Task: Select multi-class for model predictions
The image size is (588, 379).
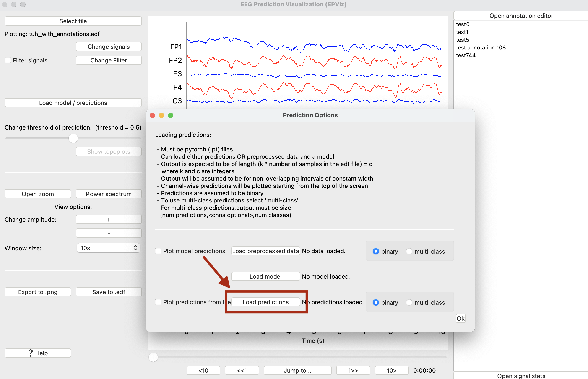Action: point(409,251)
